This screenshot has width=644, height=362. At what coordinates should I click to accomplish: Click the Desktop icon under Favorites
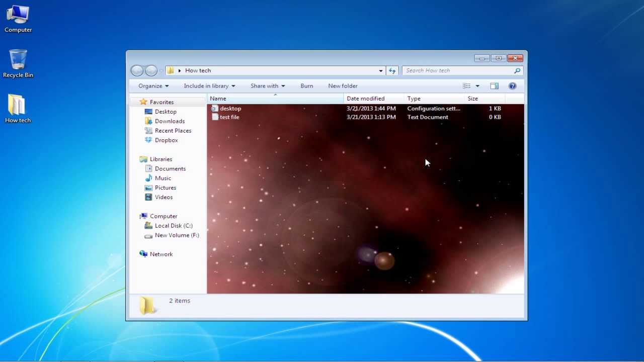(x=148, y=112)
